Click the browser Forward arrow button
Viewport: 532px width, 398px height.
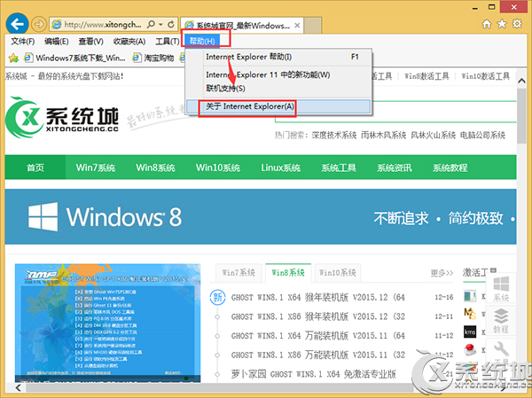pyautogui.click(x=39, y=24)
